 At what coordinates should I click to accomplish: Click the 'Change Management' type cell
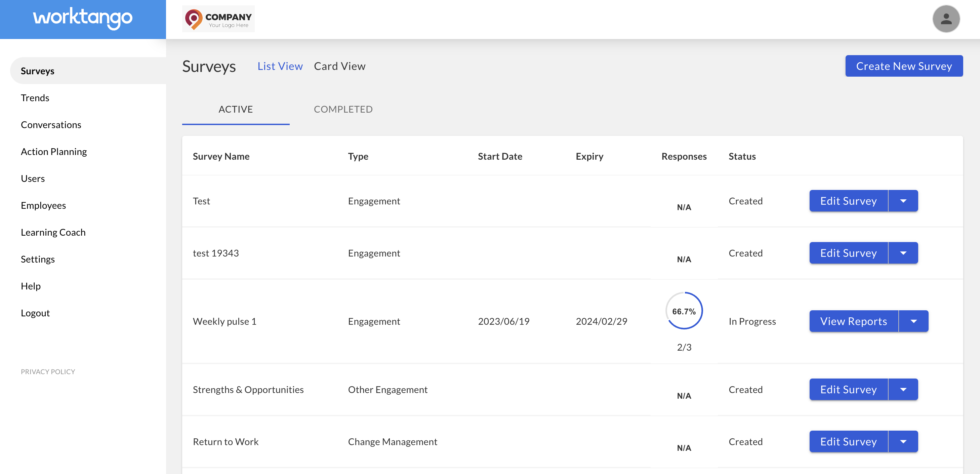click(x=393, y=442)
